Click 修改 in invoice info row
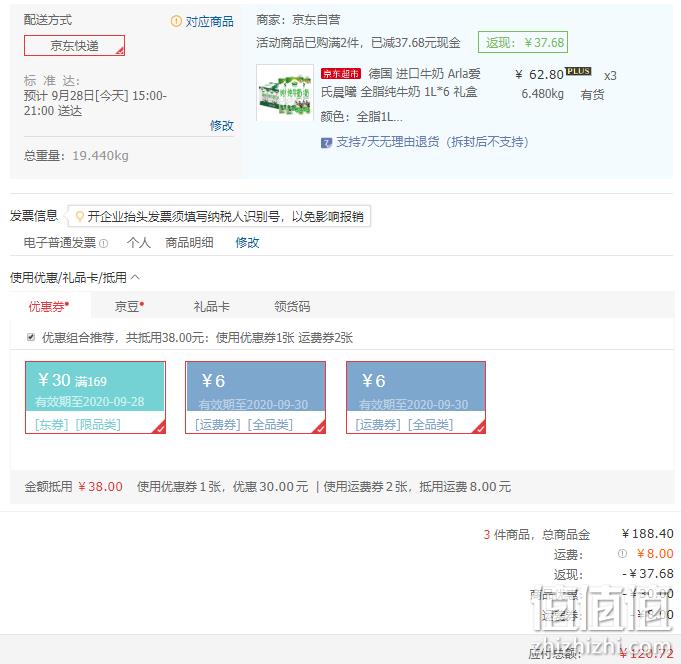Viewport: 681px width, 664px height. [x=247, y=242]
